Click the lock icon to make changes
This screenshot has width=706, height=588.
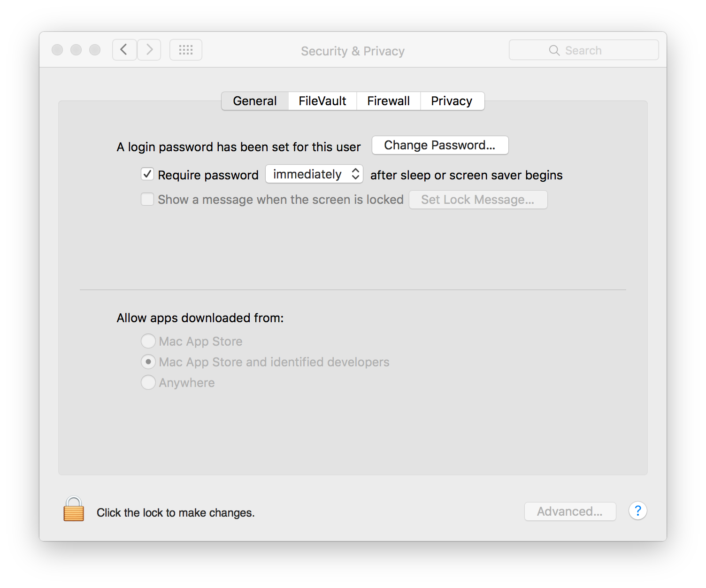tap(74, 509)
